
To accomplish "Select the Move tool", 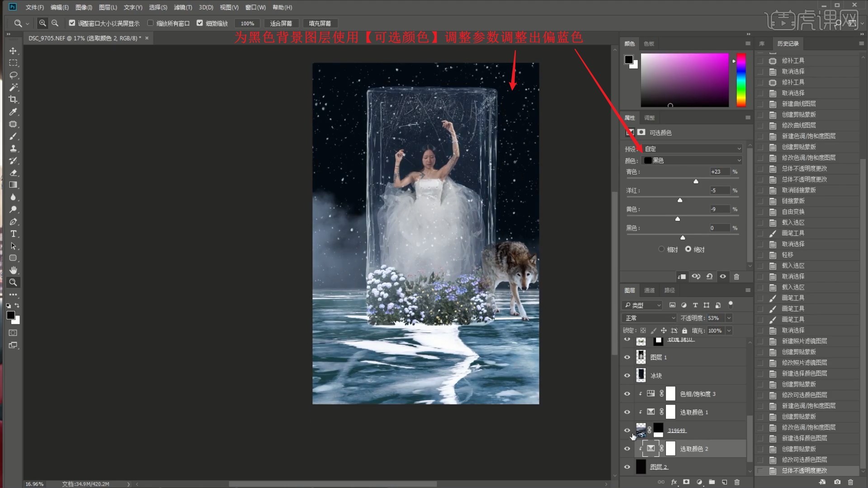I will click(13, 51).
